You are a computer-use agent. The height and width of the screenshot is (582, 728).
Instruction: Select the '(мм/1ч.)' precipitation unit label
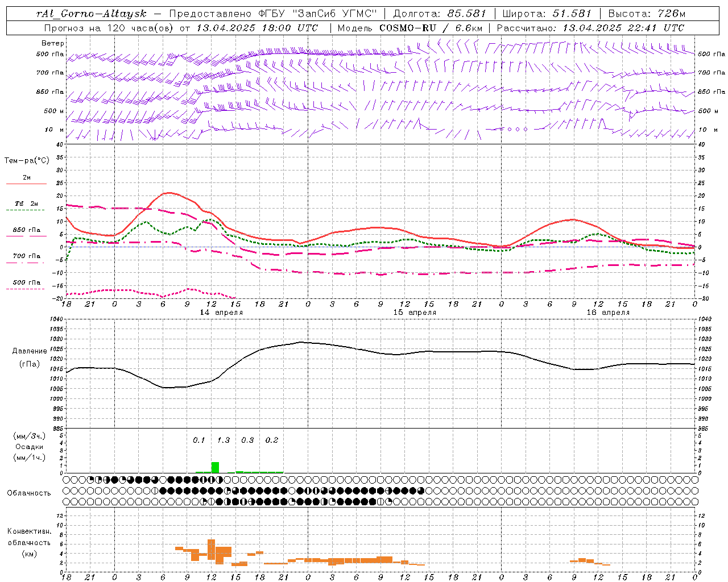click(x=30, y=458)
